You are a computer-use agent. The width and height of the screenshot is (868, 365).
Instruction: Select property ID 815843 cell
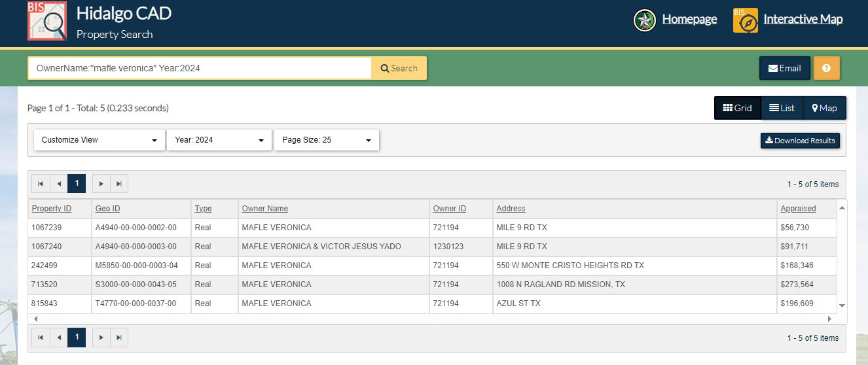pyautogui.click(x=60, y=304)
